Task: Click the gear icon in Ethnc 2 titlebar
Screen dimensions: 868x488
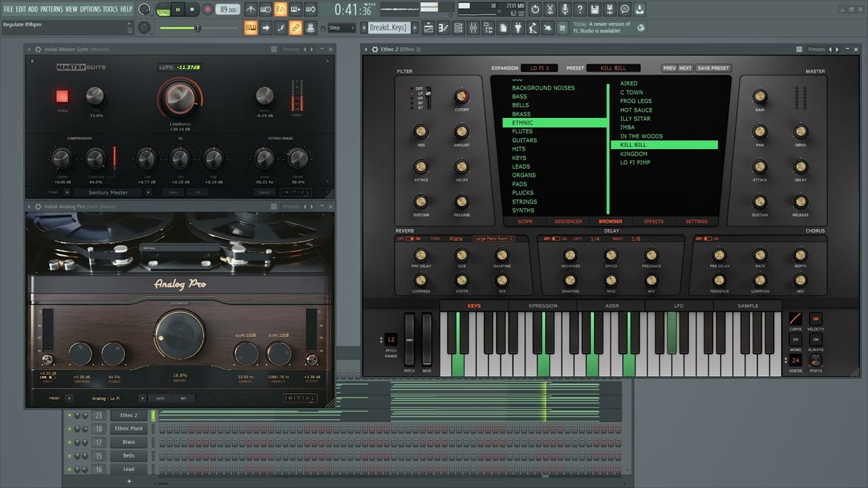Action: point(374,49)
